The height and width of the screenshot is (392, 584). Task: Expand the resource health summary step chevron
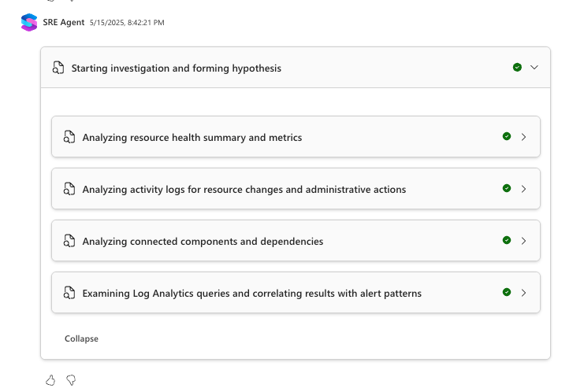click(x=524, y=137)
